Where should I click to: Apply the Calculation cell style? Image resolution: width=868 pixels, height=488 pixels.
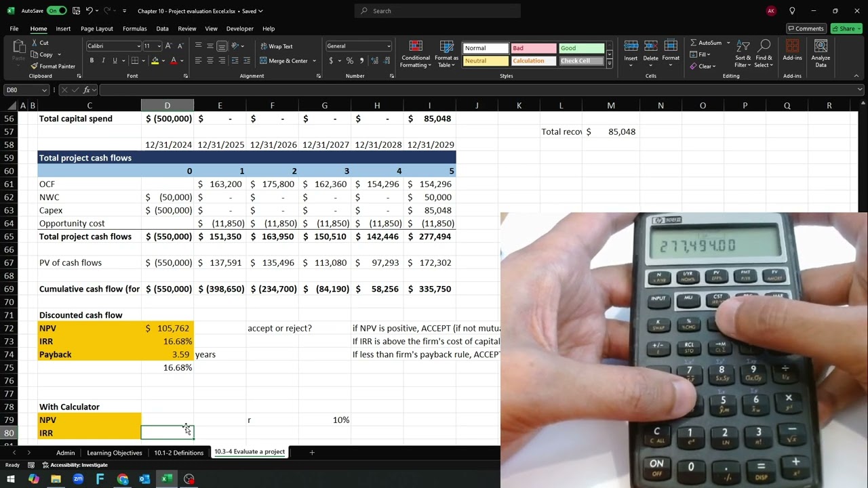tap(533, 61)
